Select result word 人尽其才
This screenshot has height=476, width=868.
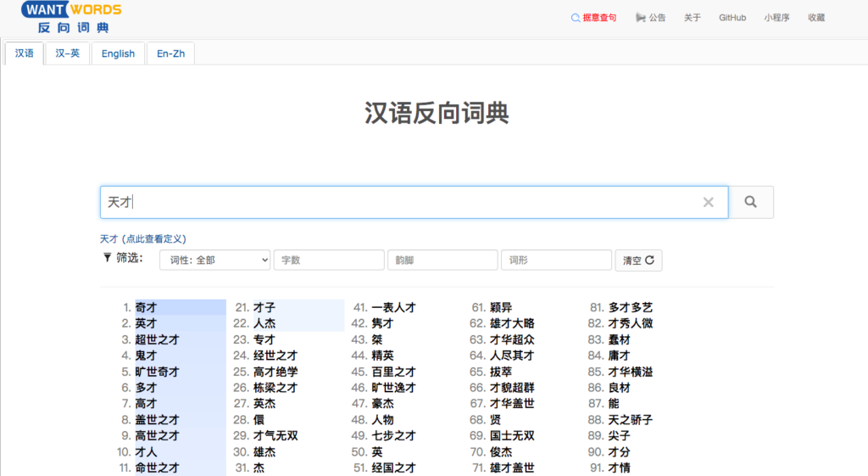[512, 356]
